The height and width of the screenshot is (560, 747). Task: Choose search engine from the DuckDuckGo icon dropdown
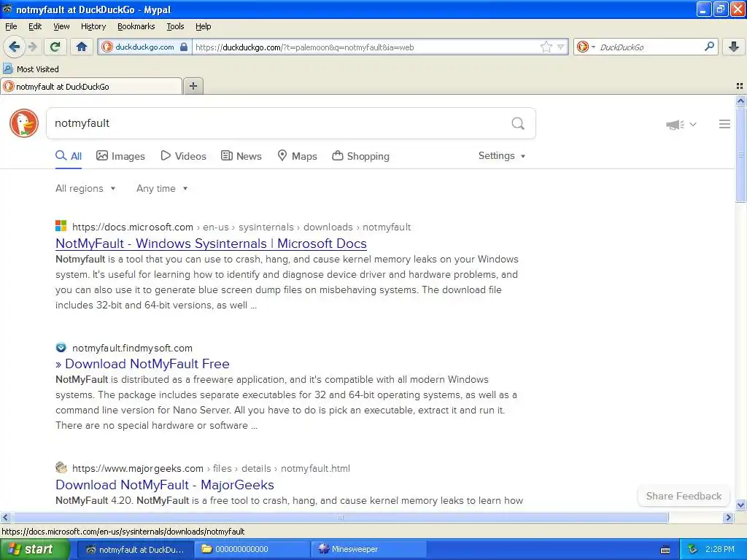coord(586,47)
